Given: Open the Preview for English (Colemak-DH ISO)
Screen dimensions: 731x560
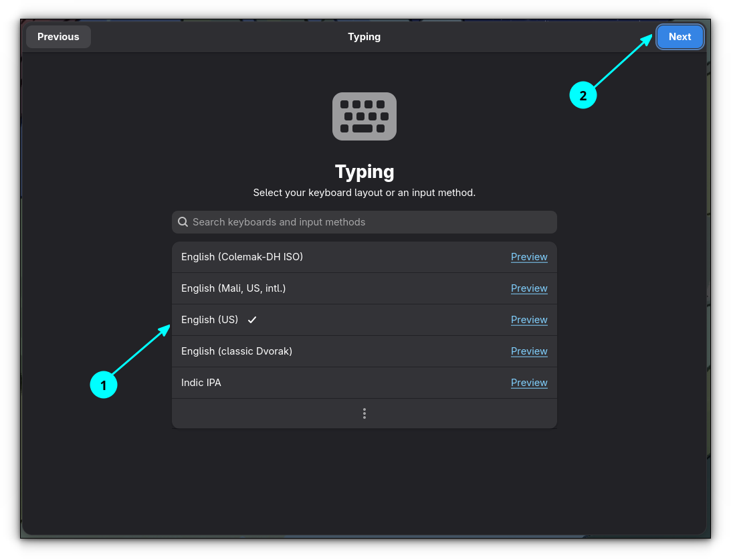Looking at the screenshot, I should (x=529, y=256).
